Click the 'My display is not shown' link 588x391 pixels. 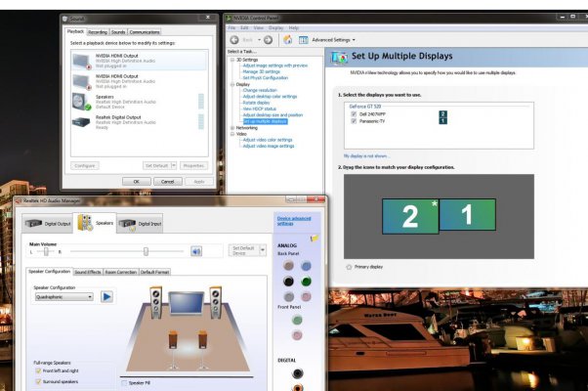(x=365, y=156)
